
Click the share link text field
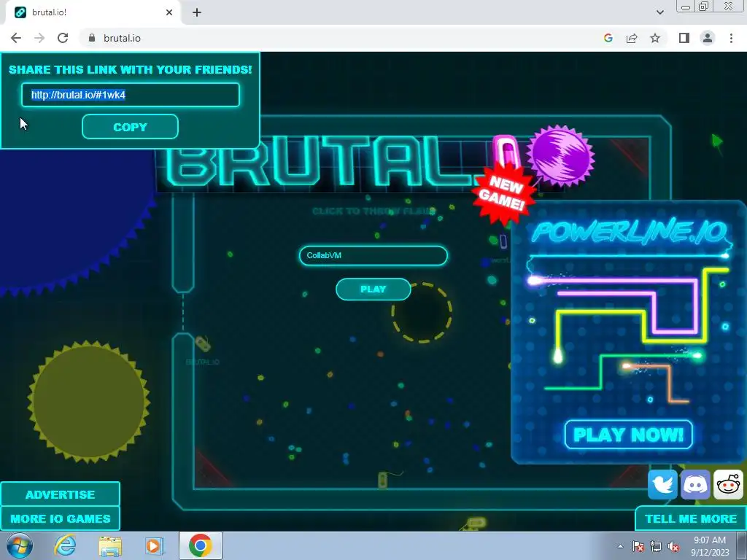click(x=130, y=95)
